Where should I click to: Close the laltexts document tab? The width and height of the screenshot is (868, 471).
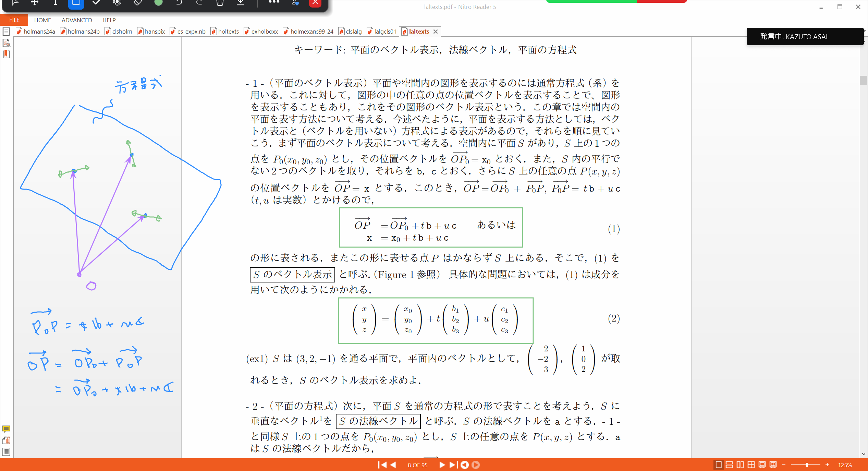pyautogui.click(x=436, y=32)
